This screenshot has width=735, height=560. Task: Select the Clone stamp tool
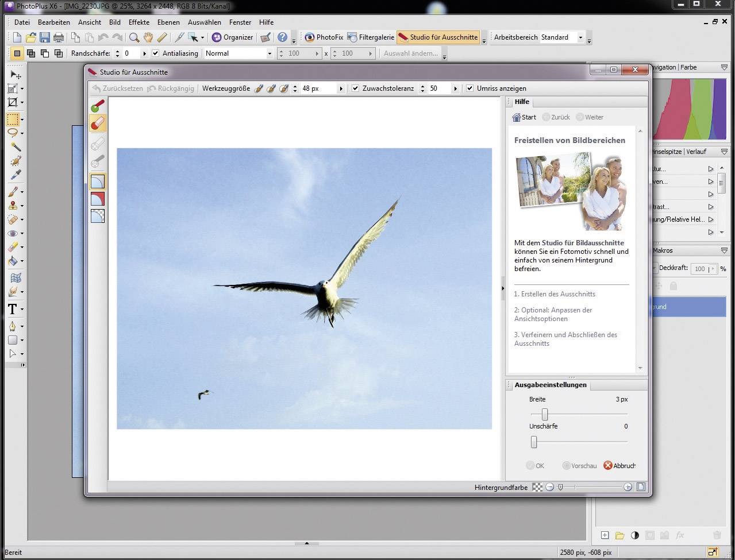pyautogui.click(x=13, y=205)
